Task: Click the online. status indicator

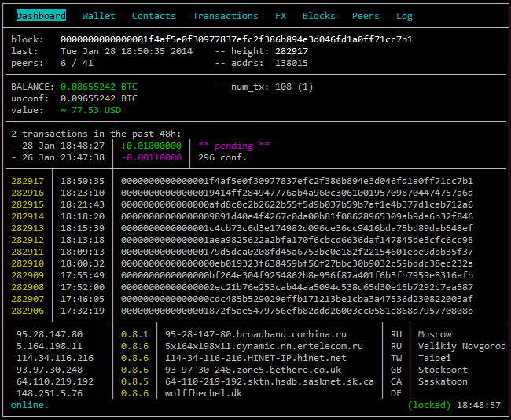Action: (30, 405)
